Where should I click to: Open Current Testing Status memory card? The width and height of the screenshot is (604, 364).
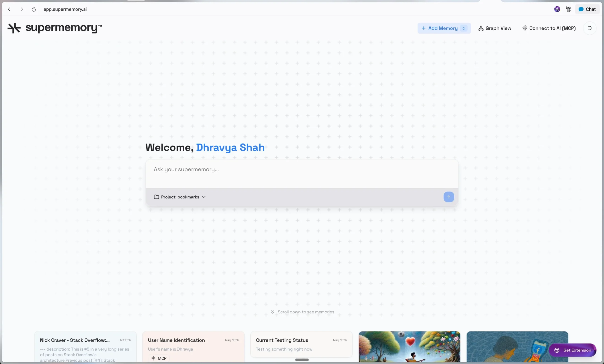click(301, 344)
